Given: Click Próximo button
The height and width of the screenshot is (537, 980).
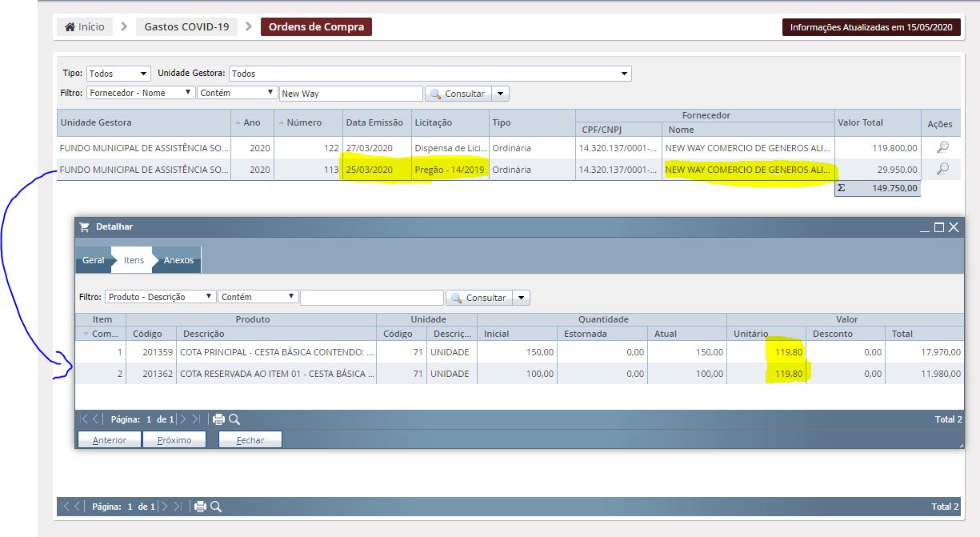Looking at the screenshot, I should point(174,440).
